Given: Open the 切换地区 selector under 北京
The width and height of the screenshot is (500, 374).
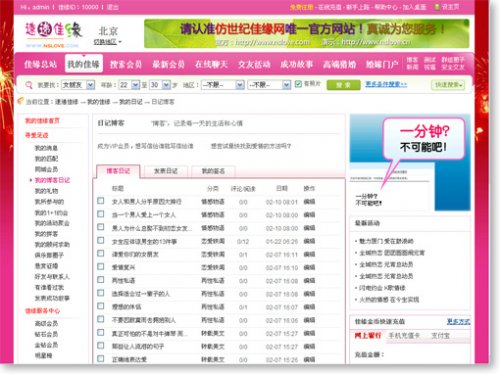Looking at the screenshot, I should pyautogui.click(x=107, y=42).
